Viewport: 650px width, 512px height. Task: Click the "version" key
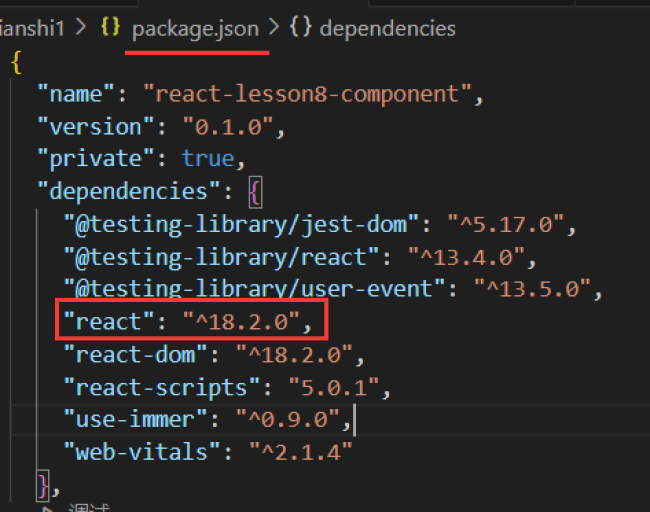pyautogui.click(x=95, y=126)
